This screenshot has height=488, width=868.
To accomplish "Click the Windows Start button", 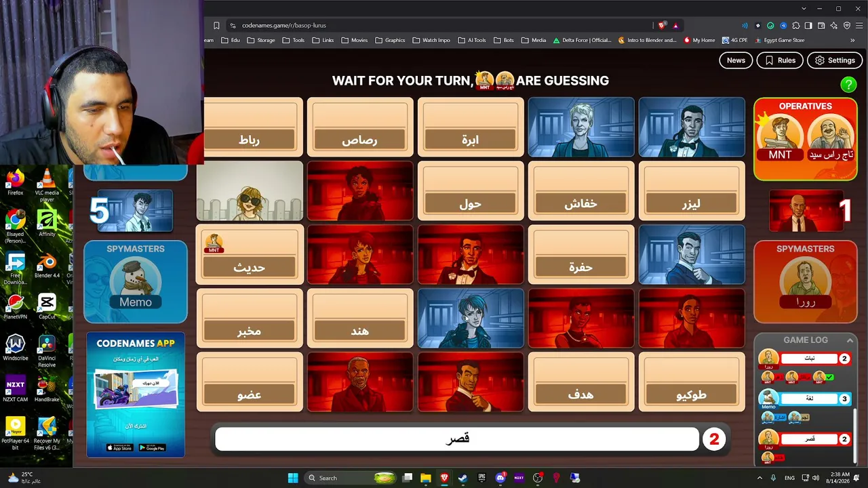I will 293,478.
